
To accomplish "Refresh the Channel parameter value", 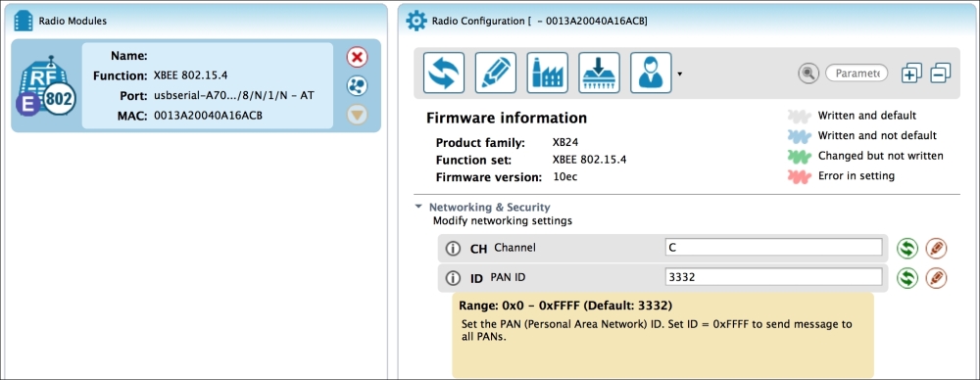I will [x=906, y=248].
